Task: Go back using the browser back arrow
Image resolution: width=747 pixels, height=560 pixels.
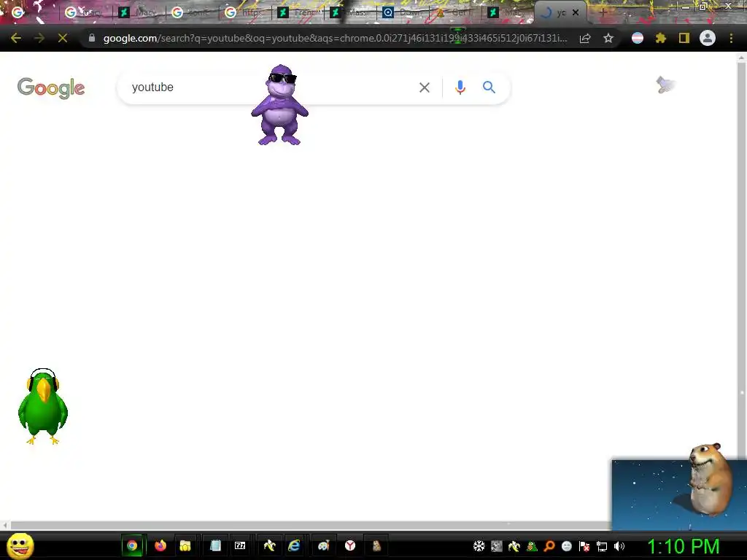Action: pos(16,38)
